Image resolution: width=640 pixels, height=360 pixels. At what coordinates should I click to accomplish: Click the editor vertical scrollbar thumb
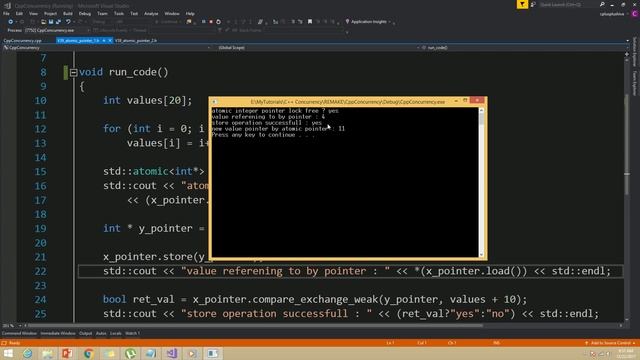coord(627,144)
